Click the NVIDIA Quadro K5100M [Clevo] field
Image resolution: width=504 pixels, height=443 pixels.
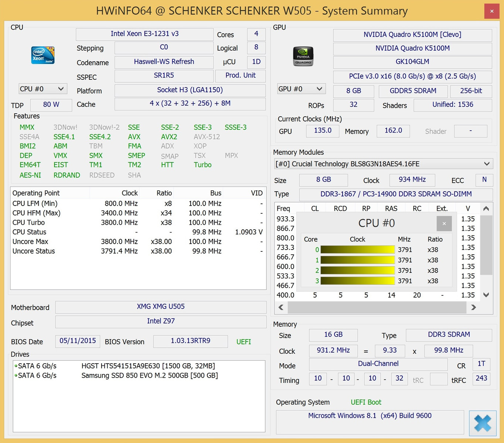tap(412, 35)
